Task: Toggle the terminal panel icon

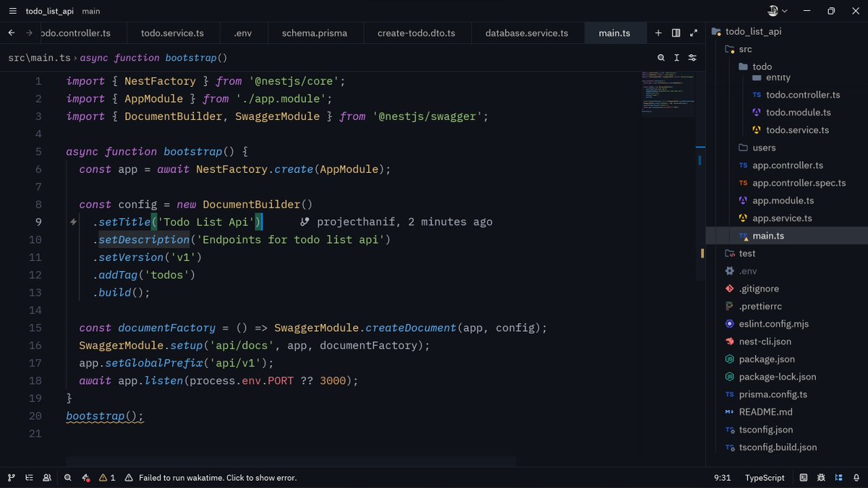Action: point(804,478)
